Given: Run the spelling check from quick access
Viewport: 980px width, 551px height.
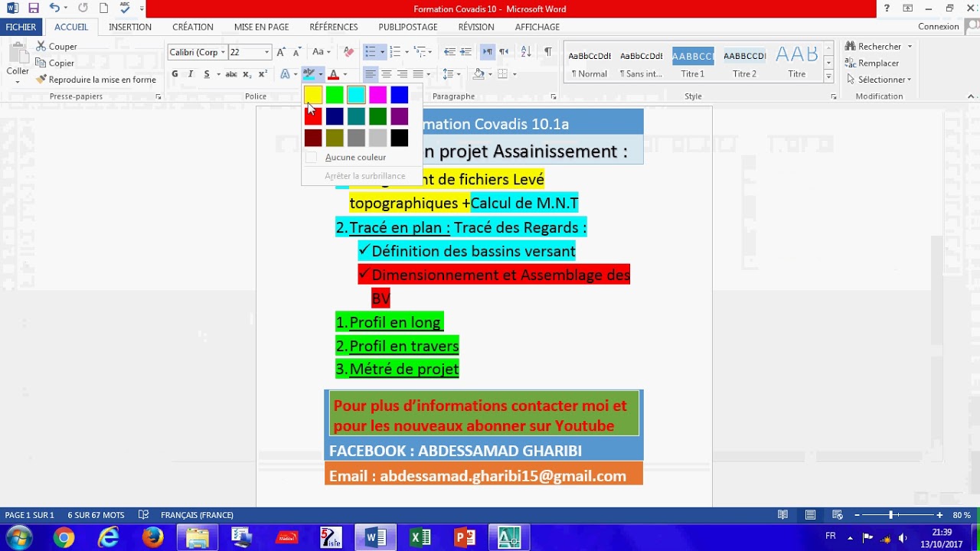Looking at the screenshot, I should click(125, 8).
